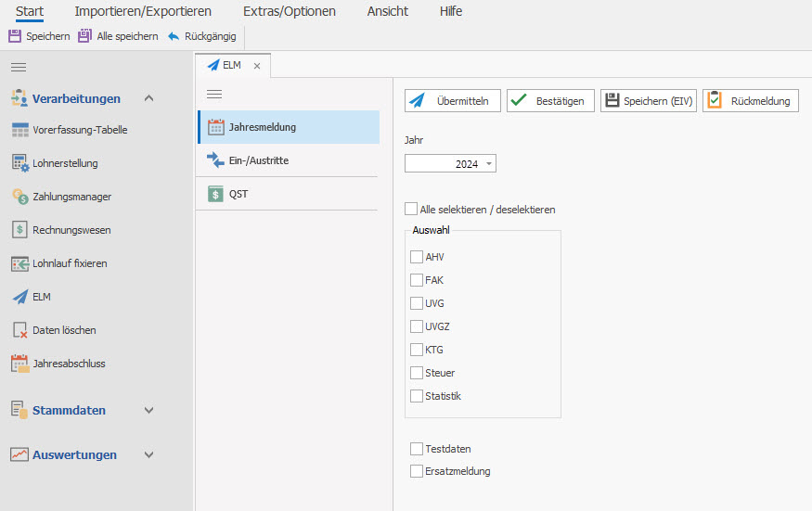This screenshot has width=812, height=511.
Task: Check the AHV checkbox
Action: click(417, 257)
